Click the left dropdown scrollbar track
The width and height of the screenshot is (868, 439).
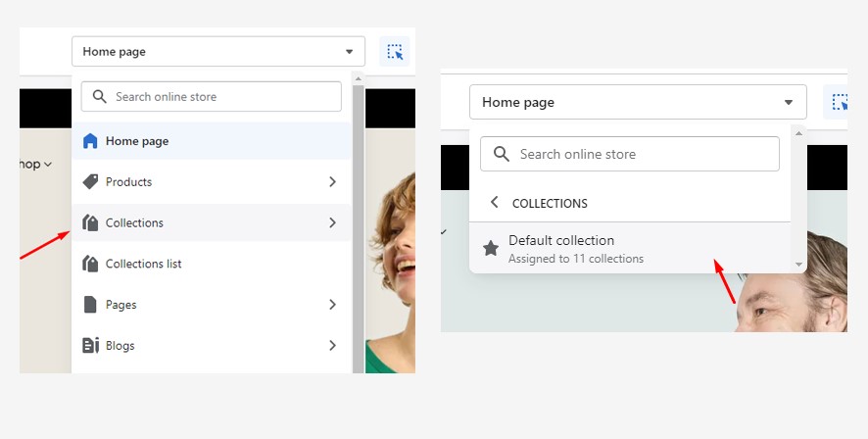(359, 227)
